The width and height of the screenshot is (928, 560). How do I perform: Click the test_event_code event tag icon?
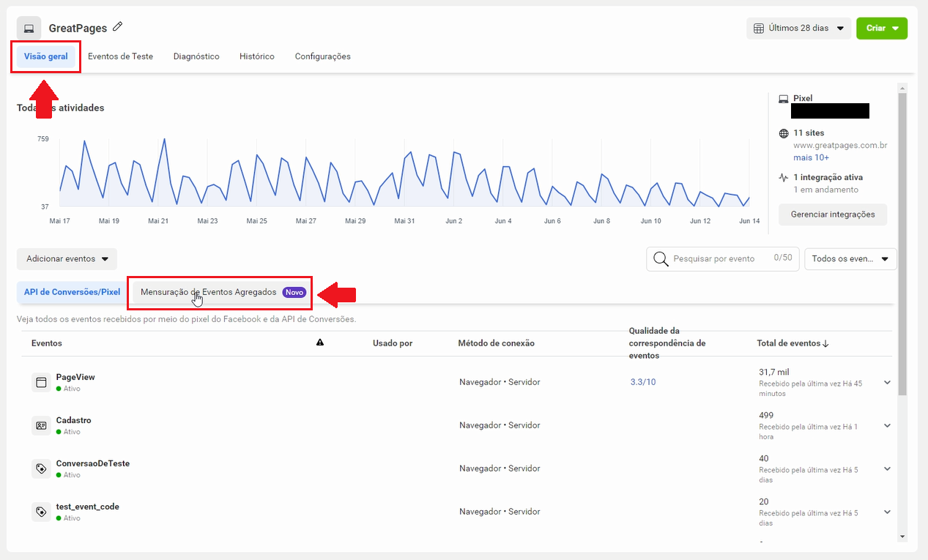[x=41, y=512]
